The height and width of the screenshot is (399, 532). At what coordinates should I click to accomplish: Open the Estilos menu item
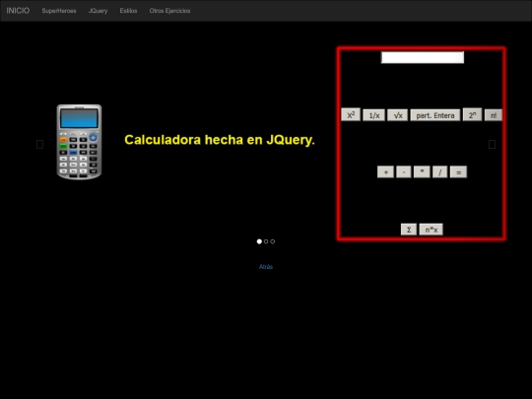(128, 11)
